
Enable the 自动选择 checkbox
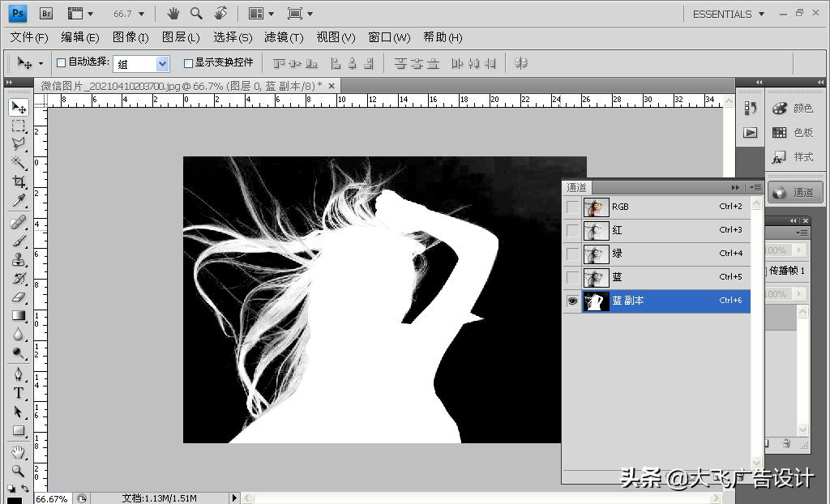coord(61,63)
